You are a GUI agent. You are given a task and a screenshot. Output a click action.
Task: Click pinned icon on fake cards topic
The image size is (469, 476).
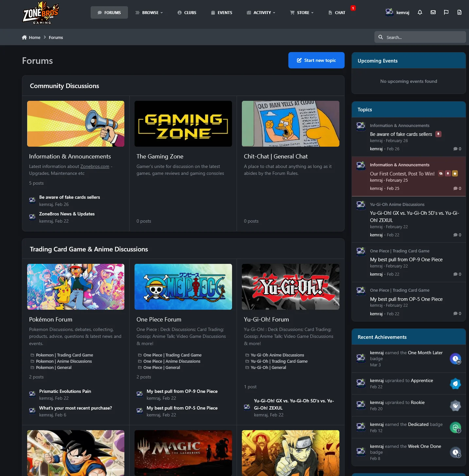pos(438,134)
